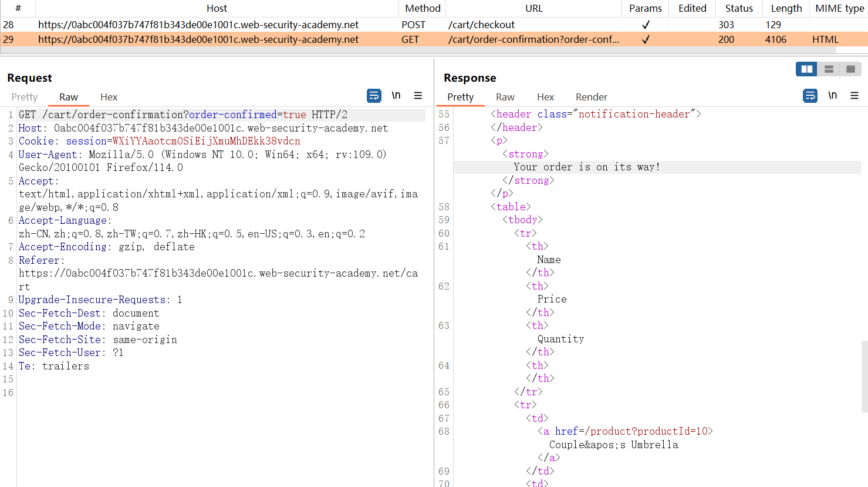868x487 pixels.
Task: Click the Response panel vertical scrollbar
Action: 864,376
